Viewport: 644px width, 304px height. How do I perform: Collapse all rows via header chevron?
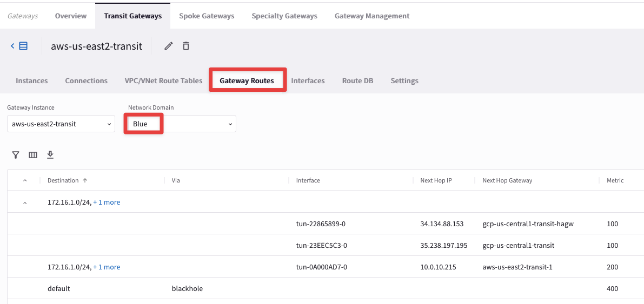coord(24,180)
